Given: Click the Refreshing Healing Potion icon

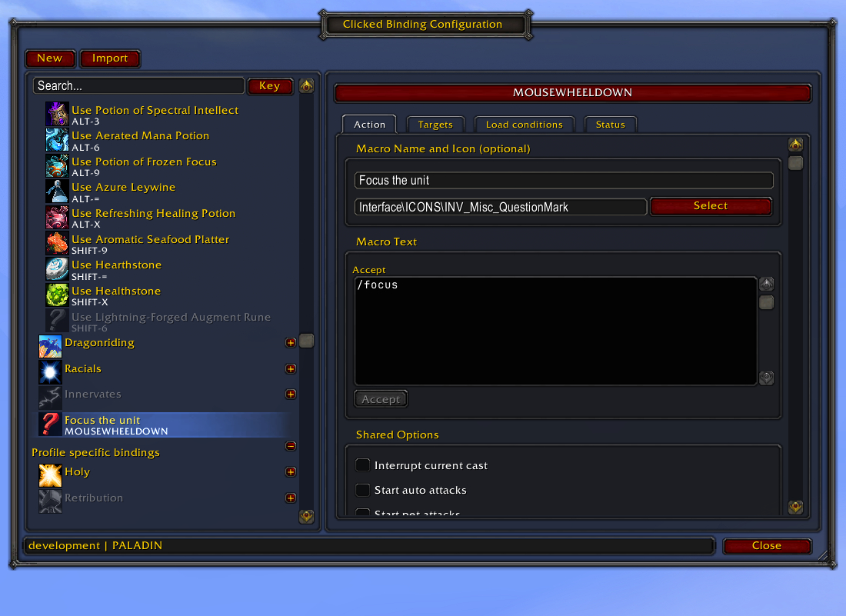Looking at the screenshot, I should (57, 218).
